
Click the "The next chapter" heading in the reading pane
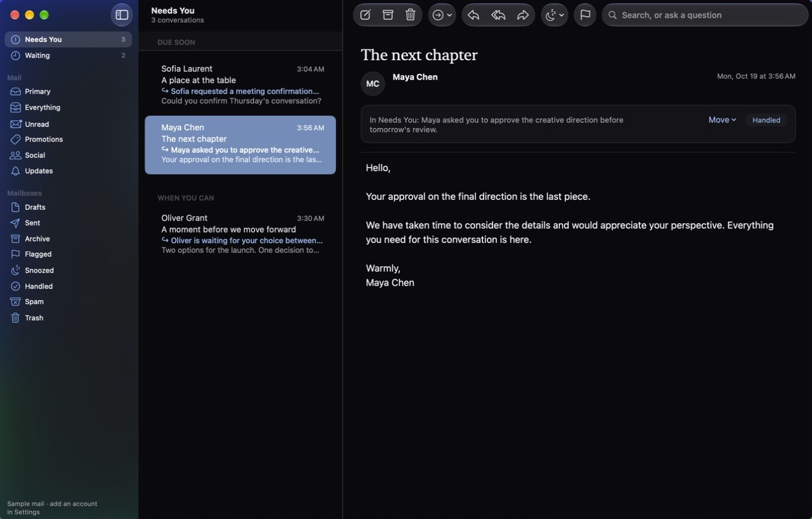click(x=419, y=55)
